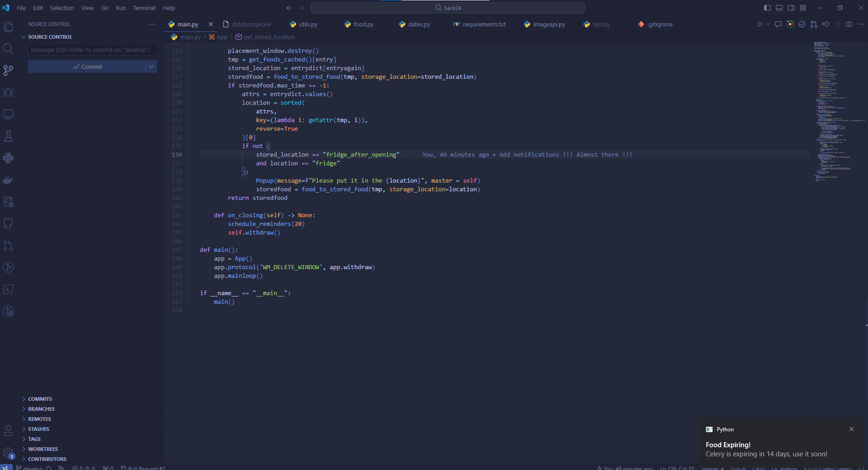868x470 pixels.
Task: Open the Search view in activity bar
Action: click(x=8, y=49)
